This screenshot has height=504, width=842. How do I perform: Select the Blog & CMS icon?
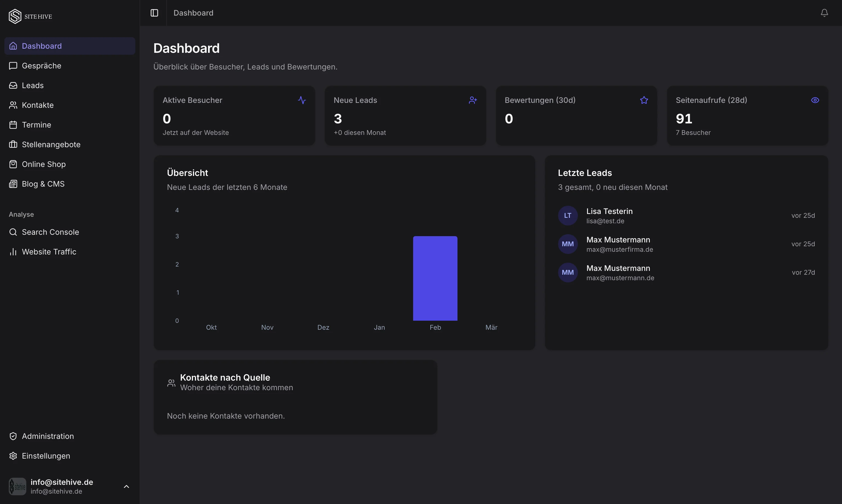[x=13, y=184]
